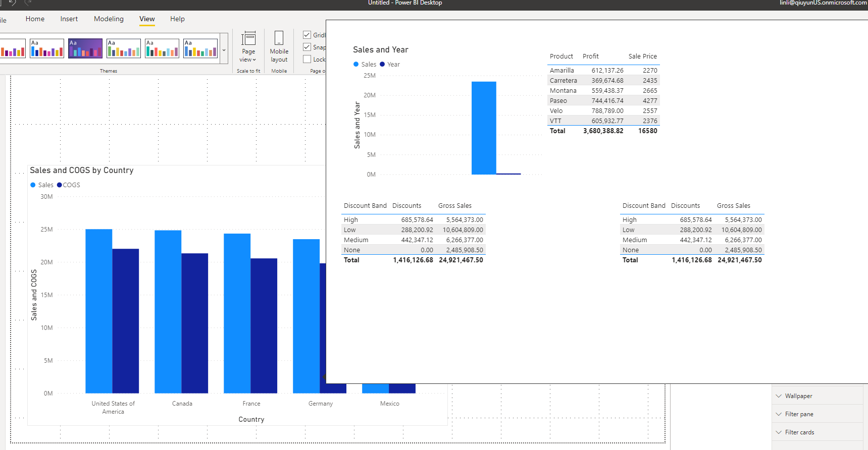Image resolution: width=868 pixels, height=450 pixels.
Task: Sort by the Profit column header
Action: click(590, 57)
